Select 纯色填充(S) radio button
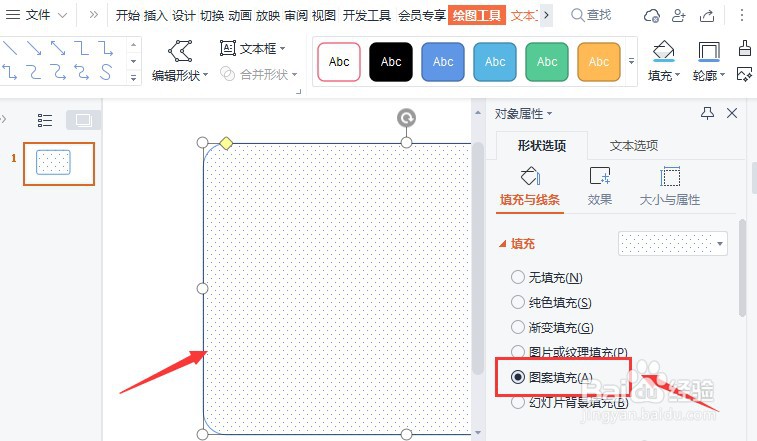This screenshot has width=757, height=441. click(x=518, y=302)
